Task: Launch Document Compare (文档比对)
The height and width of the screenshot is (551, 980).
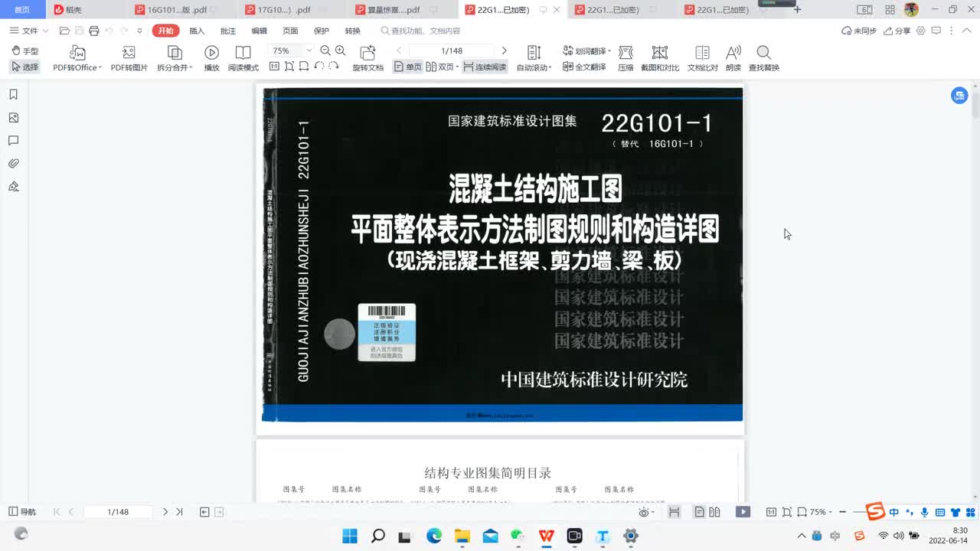Action: tap(702, 58)
